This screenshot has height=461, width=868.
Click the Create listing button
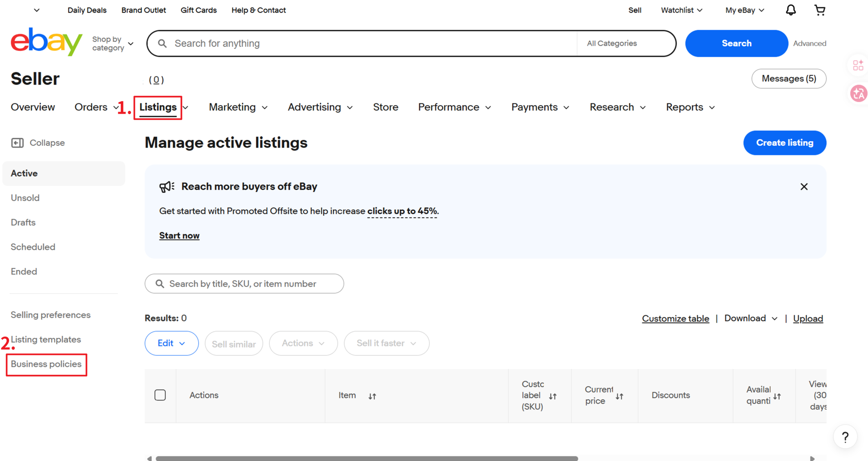[x=784, y=143]
